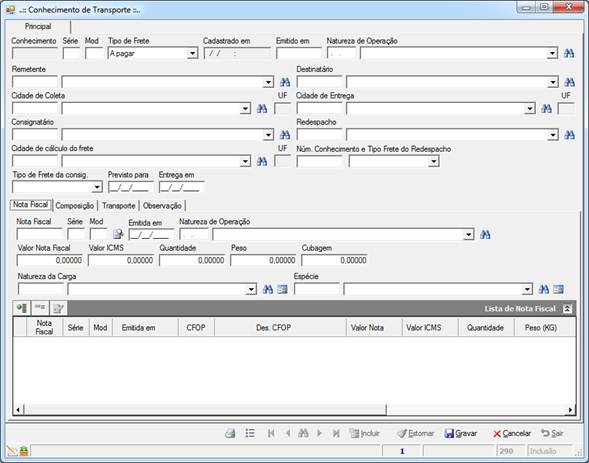Click the Estornar button
The width and height of the screenshot is (589, 463).
(415, 433)
